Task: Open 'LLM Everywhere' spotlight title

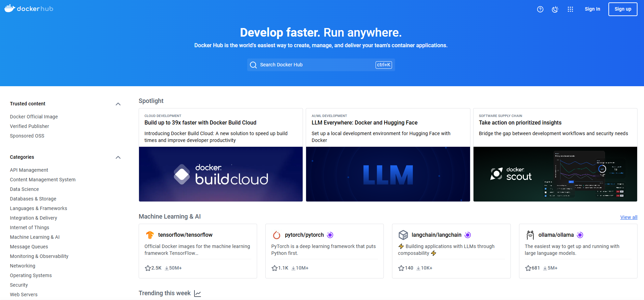Action: pyautogui.click(x=365, y=123)
